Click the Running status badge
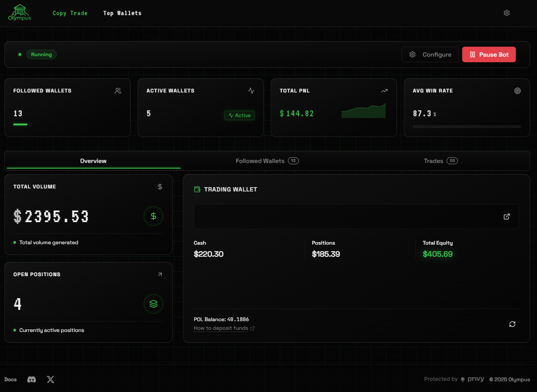Image resolution: width=537 pixels, height=392 pixels. point(42,54)
